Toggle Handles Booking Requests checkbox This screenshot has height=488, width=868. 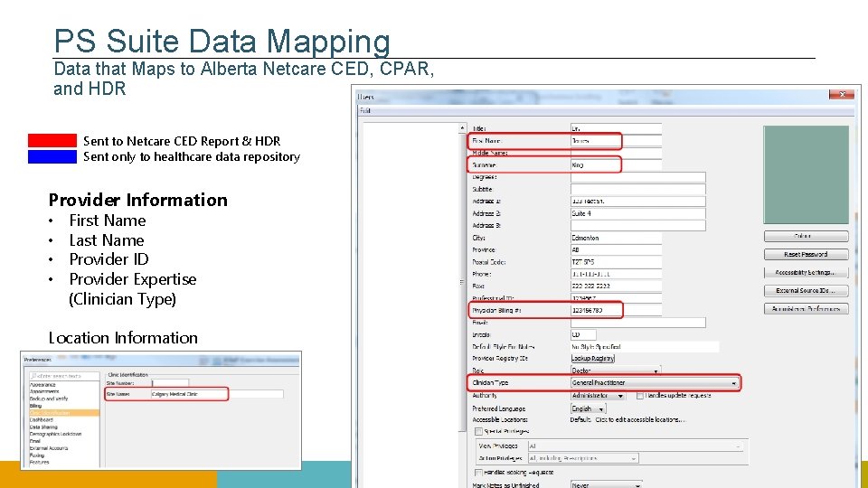point(479,473)
